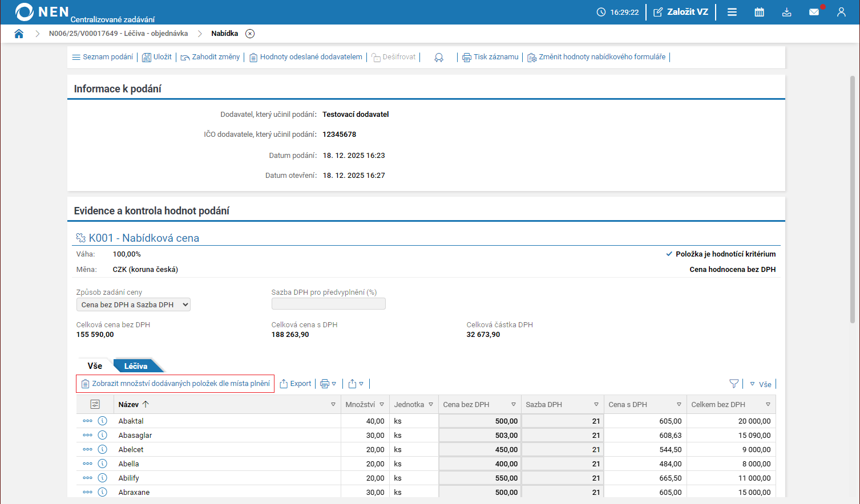
Task: Open the three-dot menu for Abelcet row
Action: pos(87,449)
